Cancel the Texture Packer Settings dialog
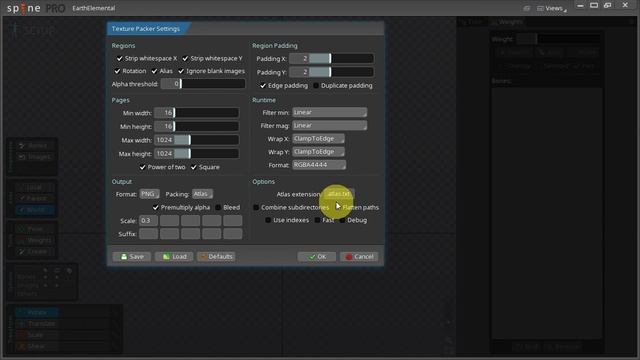640x360 pixels. tap(359, 257)
